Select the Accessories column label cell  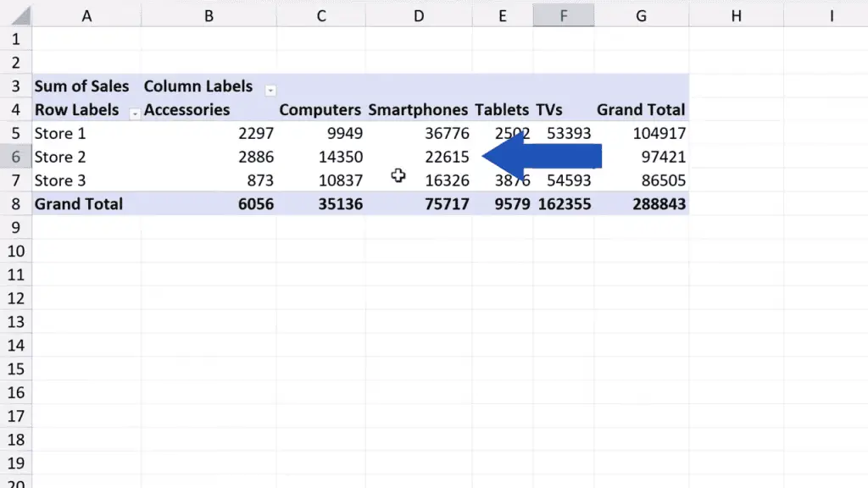[187, 110]
